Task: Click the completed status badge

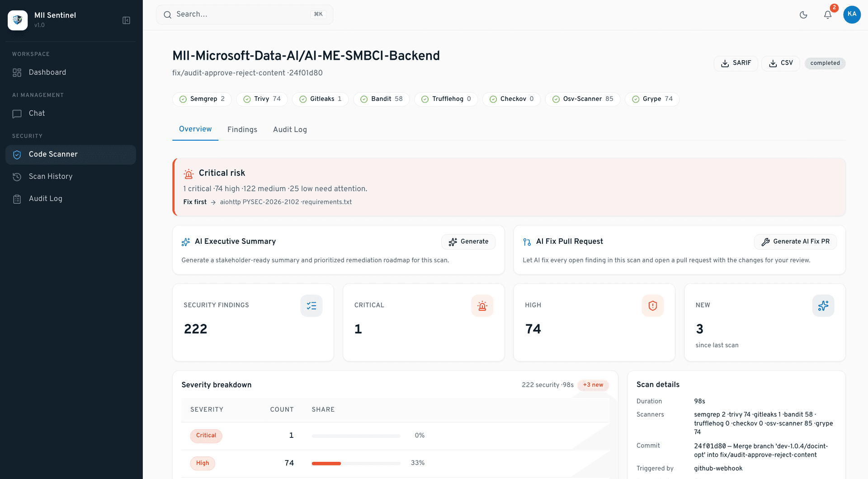Action: (825, 63)
